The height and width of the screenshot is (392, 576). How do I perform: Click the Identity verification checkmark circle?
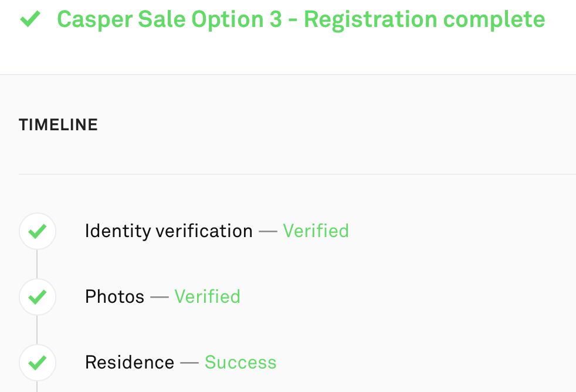tap(38, 231)
